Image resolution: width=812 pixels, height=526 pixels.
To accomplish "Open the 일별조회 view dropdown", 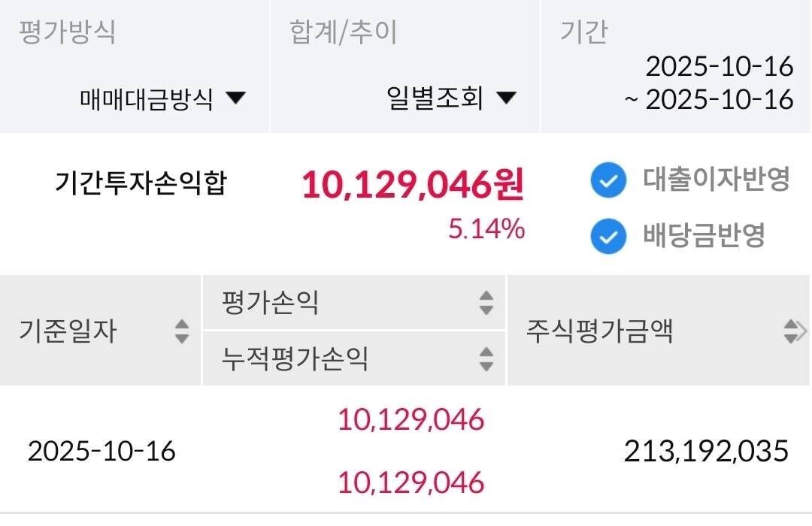I will (447, 98).
